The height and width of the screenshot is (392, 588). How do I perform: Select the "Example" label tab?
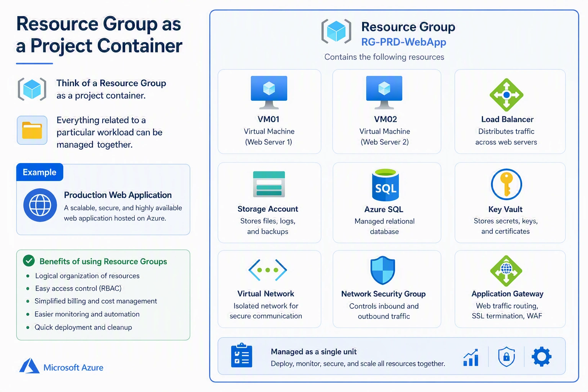pos(39,172)
